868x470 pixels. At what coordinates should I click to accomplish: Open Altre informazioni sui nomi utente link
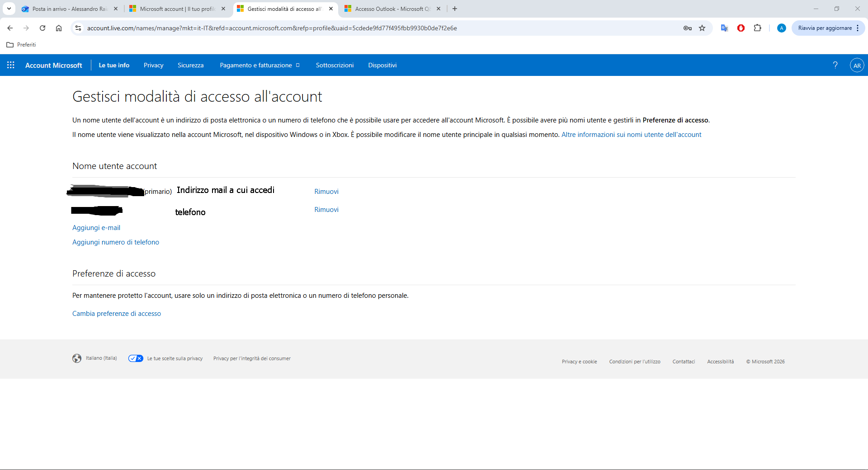click(632, 135)
